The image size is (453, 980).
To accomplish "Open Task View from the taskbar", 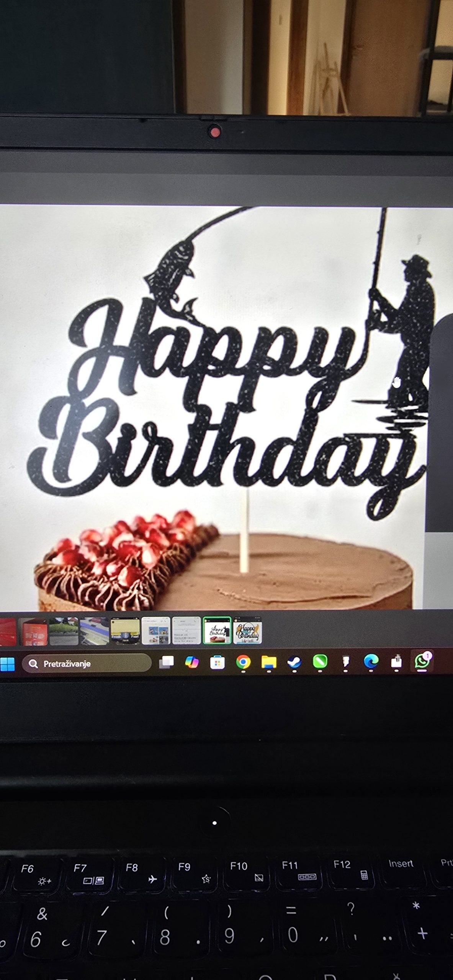I will point(167,662).
